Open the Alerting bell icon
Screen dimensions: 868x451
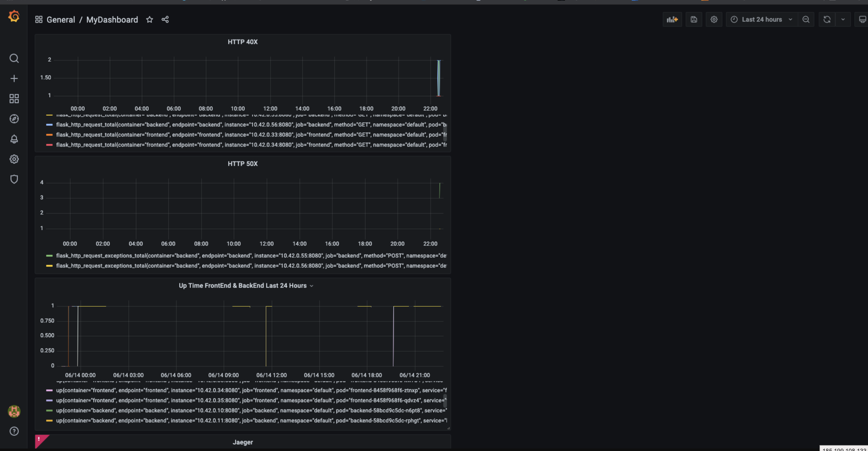tap(14, 139)
